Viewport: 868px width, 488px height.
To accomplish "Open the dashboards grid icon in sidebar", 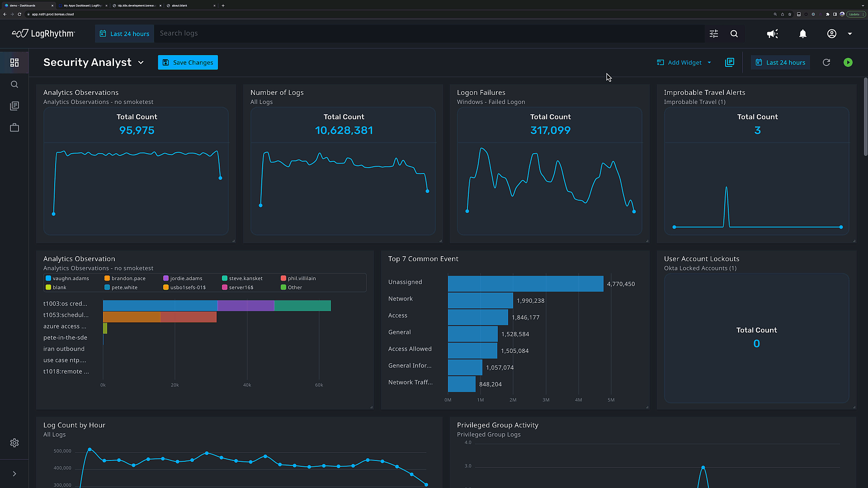I will pyautogui.click(x=14, y=62).
